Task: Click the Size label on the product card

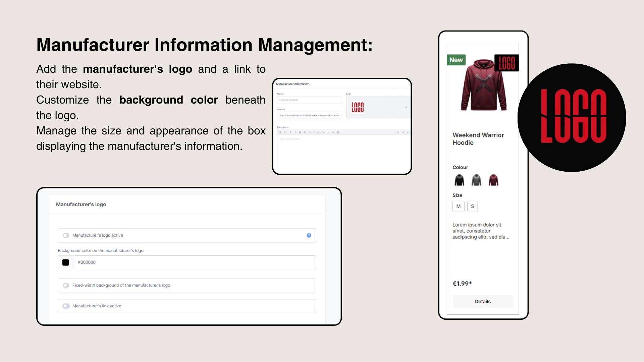Action: coord(457,195)
